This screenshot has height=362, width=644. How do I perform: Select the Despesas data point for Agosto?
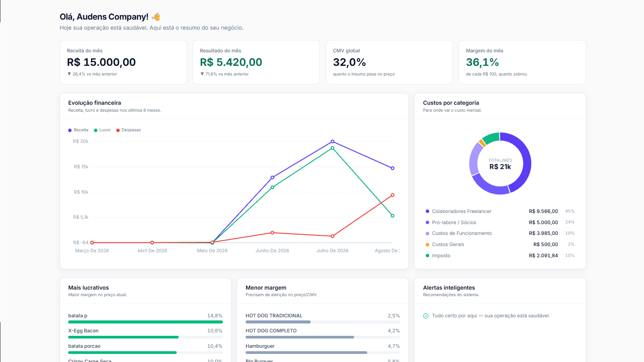coord(393,195)
